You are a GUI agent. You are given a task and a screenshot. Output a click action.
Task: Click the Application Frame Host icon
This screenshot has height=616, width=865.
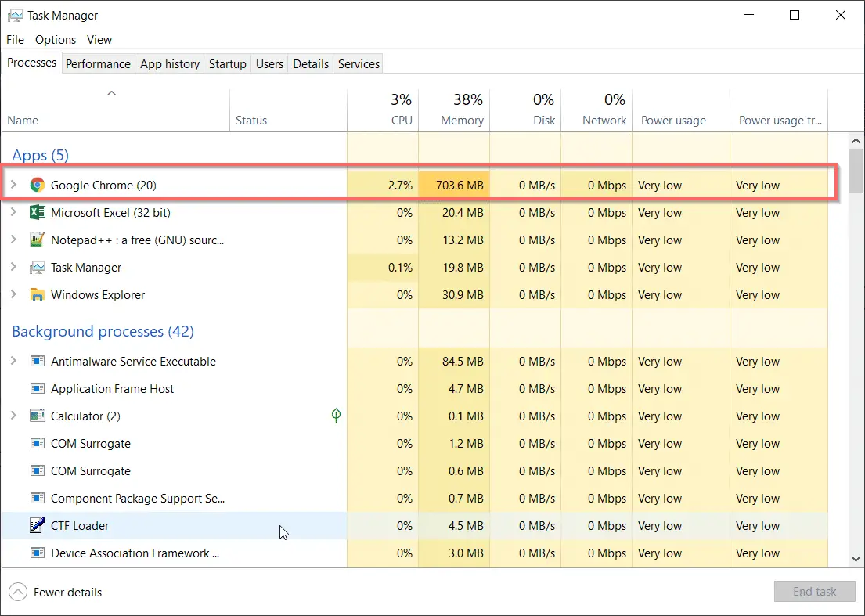(x=37, y=389)
